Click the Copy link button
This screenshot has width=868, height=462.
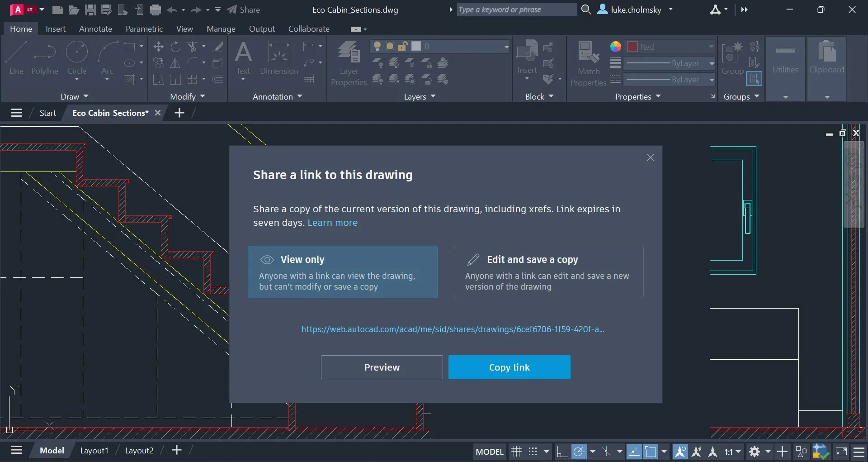pyautogui.click(x=509, y=367)
